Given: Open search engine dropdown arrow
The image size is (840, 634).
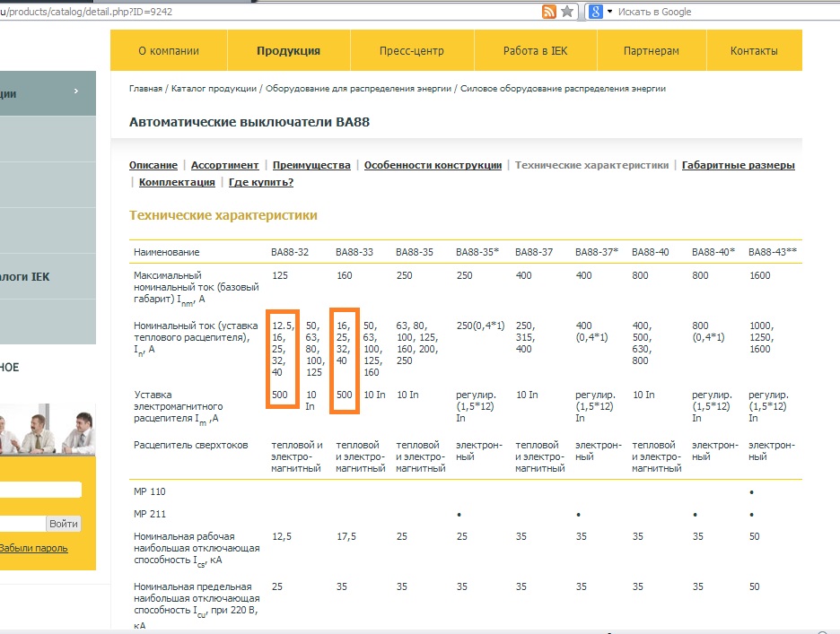Looking at the screenshot, I should [609, 12].
